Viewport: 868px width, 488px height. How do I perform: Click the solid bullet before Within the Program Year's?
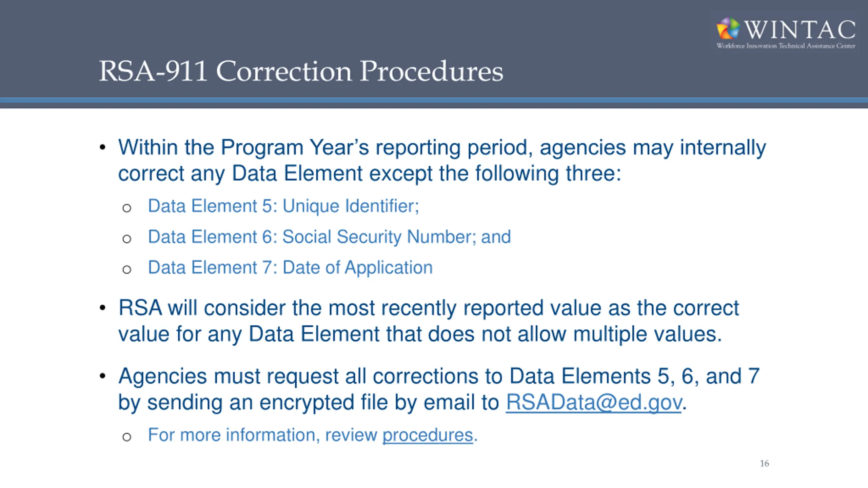102,147
